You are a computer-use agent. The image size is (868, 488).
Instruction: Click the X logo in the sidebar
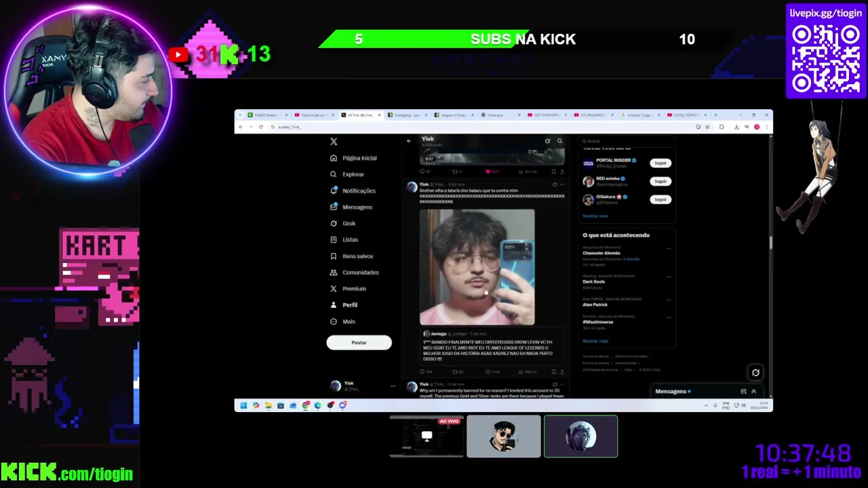[x=334, y=142]
